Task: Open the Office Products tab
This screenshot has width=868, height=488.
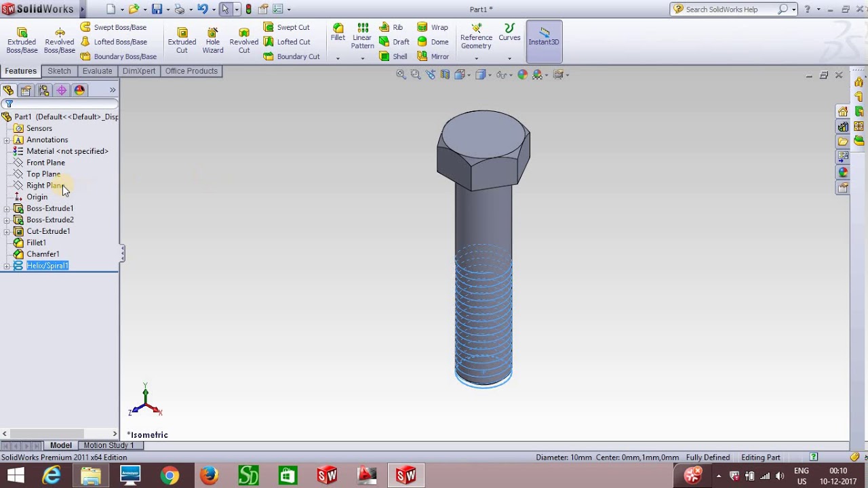Action: tap(191, 71)
